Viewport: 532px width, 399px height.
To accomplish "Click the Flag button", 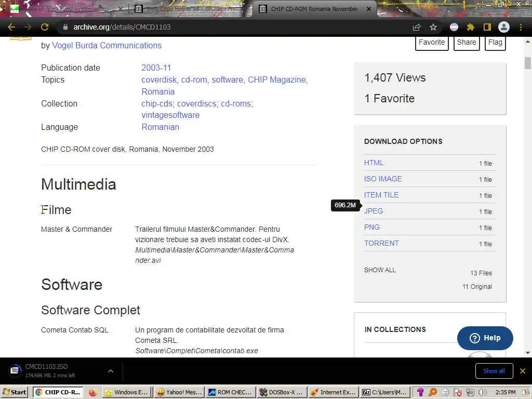I will pos(495,43).
